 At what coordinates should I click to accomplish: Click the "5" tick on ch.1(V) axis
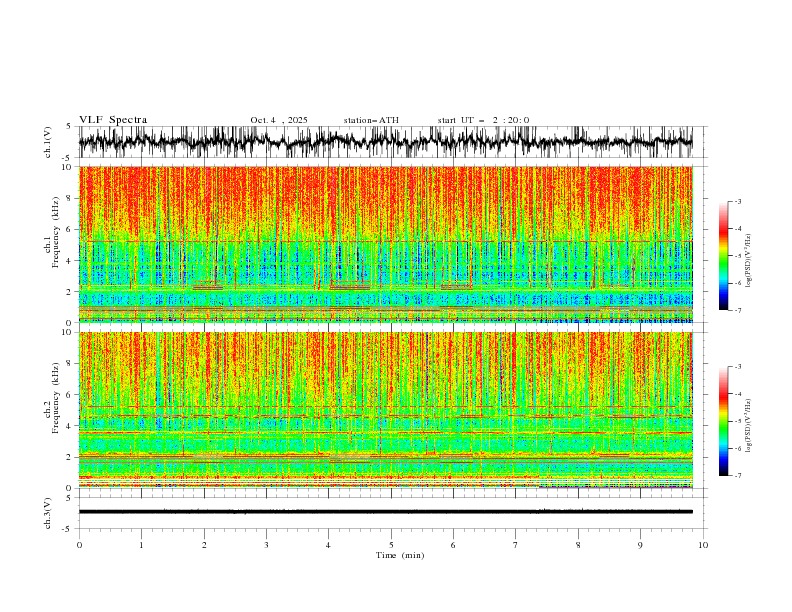pyautogui.click(x=68, y=126)
